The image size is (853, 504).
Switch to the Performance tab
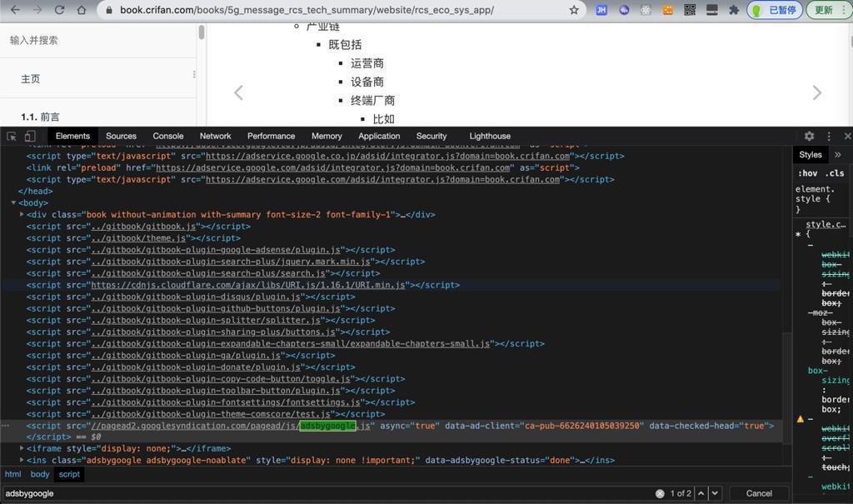(271, 136)
